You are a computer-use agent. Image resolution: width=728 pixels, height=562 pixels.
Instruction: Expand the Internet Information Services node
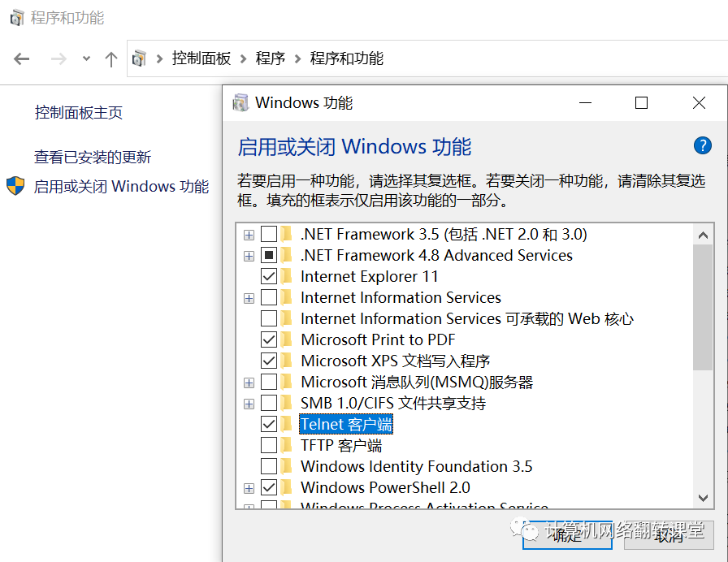click(x=249, y=298)
